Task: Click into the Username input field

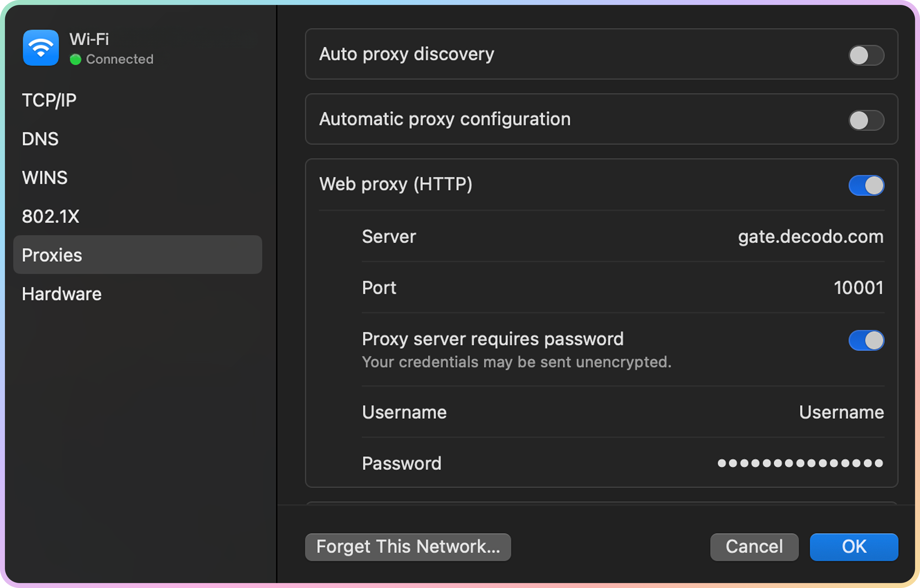Action: coord(841,412)
